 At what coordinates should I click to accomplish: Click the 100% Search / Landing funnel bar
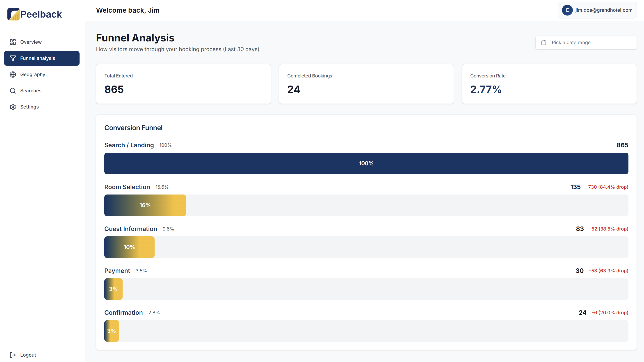[x=366, y=163]
